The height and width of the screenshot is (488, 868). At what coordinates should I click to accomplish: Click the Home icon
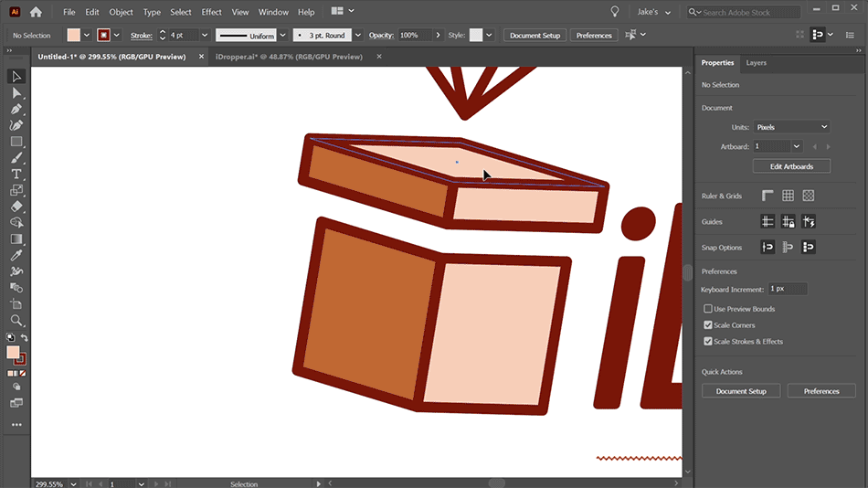(x=36, y=12)
